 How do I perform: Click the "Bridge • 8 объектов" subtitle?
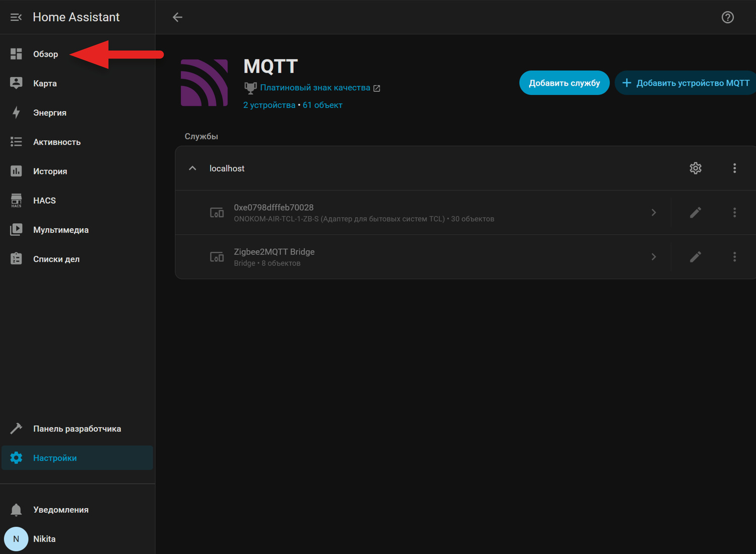pyautogui.click(x=267, y=263)
